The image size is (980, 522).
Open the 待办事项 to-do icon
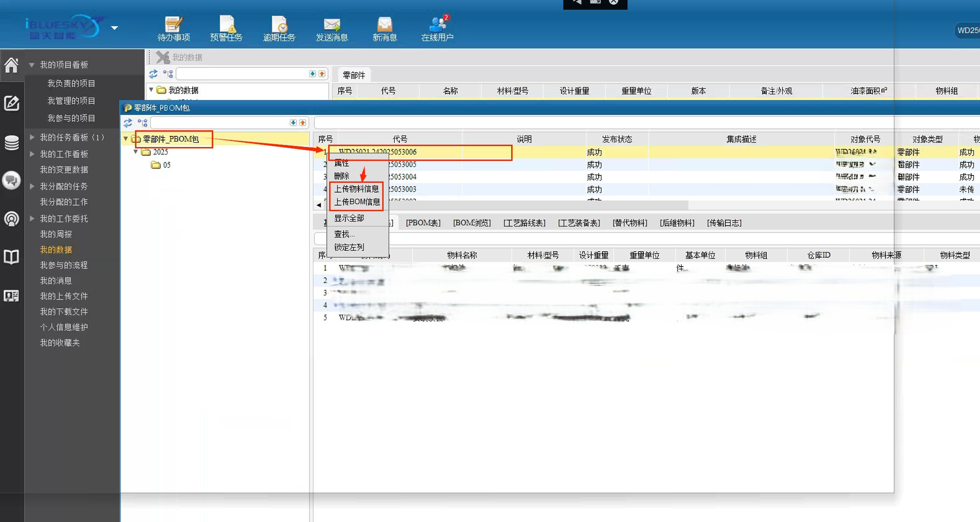click(174, 28)
